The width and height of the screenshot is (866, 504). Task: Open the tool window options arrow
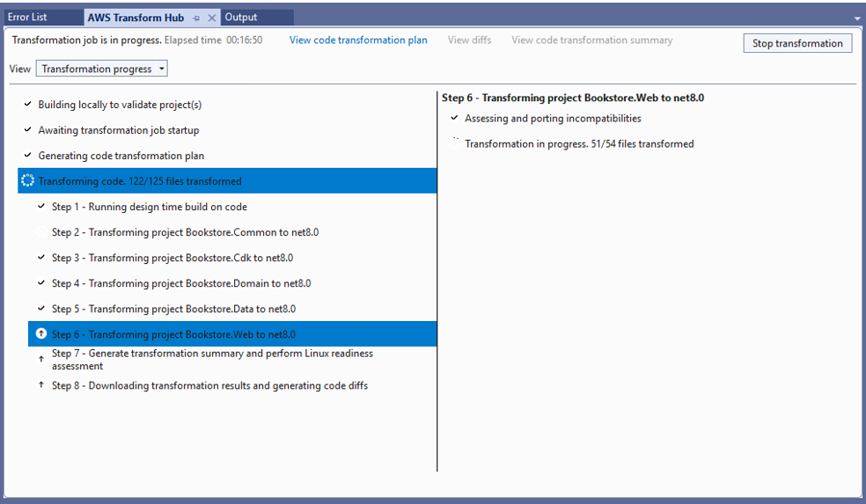tap(857, 18)
